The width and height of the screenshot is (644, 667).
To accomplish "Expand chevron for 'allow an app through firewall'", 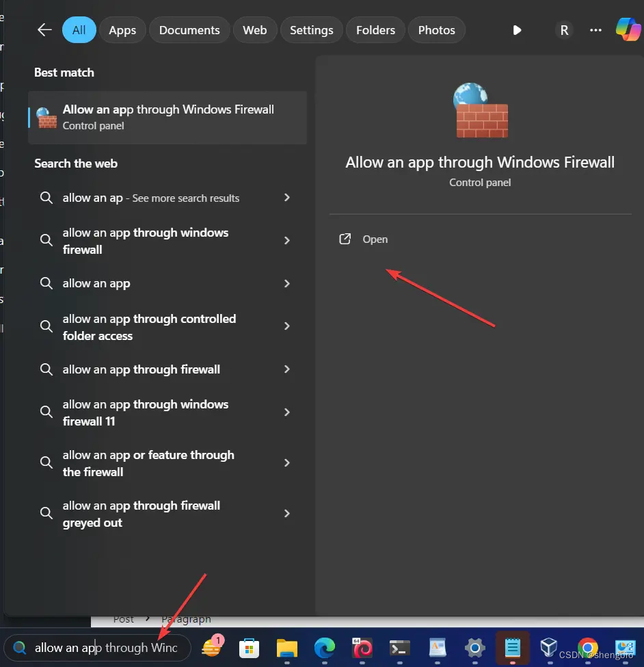I will coord(287,369).
